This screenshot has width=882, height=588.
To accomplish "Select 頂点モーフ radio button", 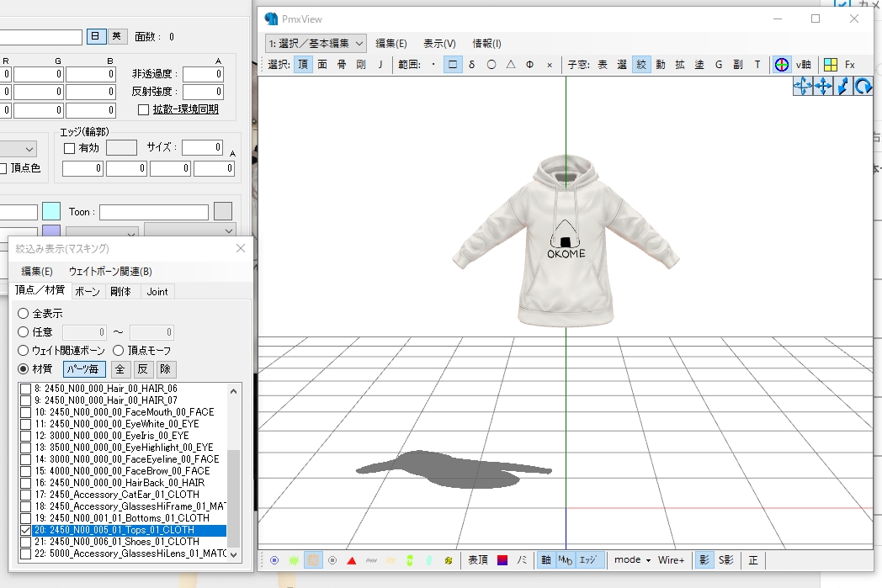I will [x=118, y=350].
